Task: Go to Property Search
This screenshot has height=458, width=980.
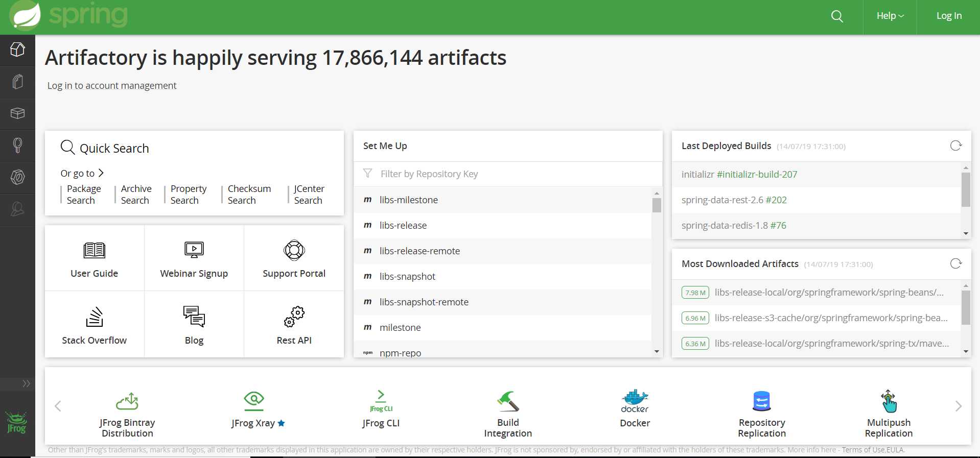Action: click(x=189, y=195)
